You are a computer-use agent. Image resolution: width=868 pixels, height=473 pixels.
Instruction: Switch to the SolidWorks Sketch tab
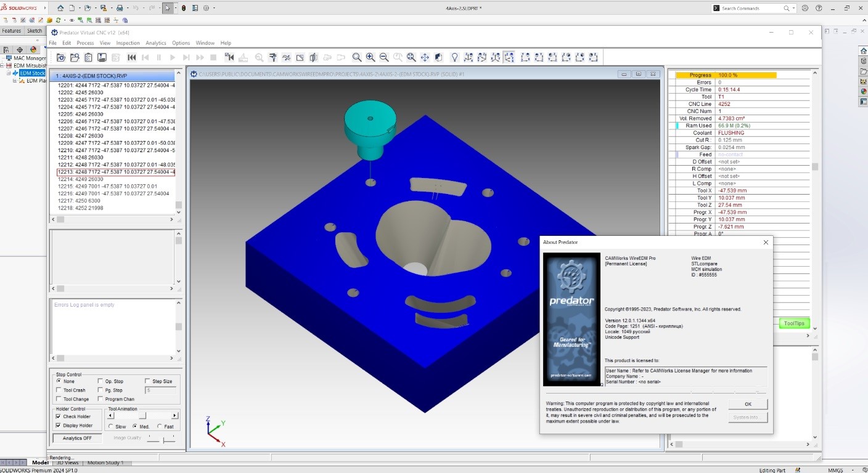35,31
